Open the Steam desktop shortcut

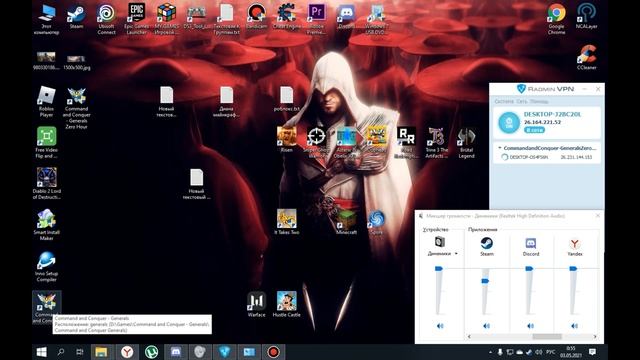[x=76, y=17]
